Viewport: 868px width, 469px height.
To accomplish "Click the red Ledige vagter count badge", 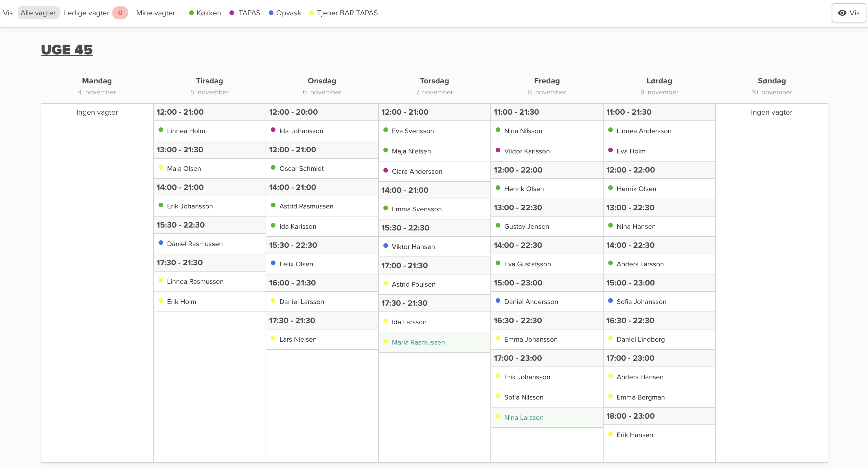I will coord(120,13).
